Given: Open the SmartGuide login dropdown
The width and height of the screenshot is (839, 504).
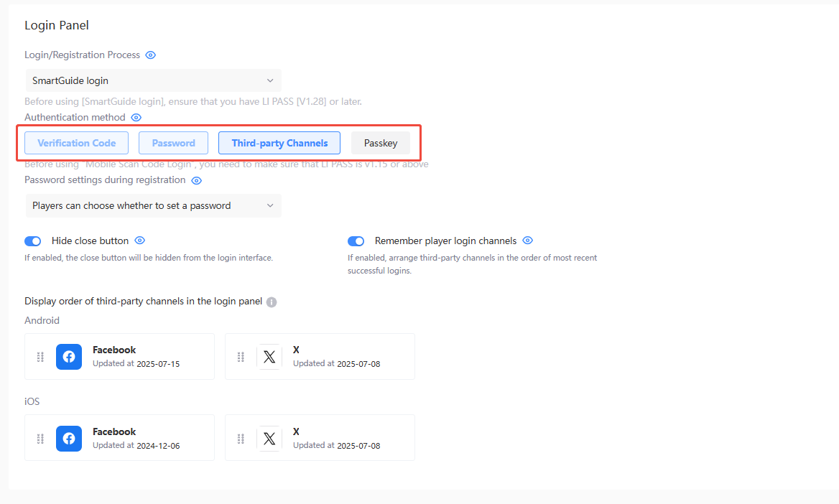Looking at the screenshot, I should tap(153, 80).
